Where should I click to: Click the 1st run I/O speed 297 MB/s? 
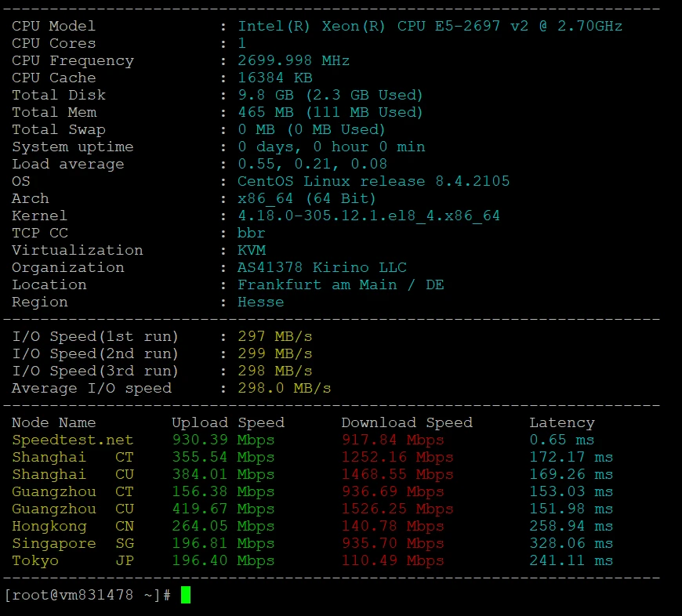tap(275, 336)
